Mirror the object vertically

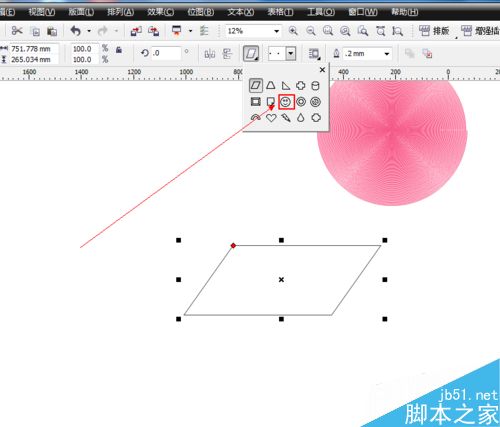(227, 53)
